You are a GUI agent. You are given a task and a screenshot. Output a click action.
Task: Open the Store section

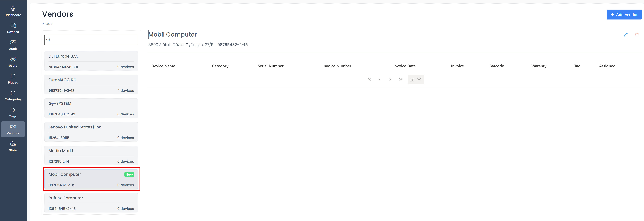[x=13, y=146]
